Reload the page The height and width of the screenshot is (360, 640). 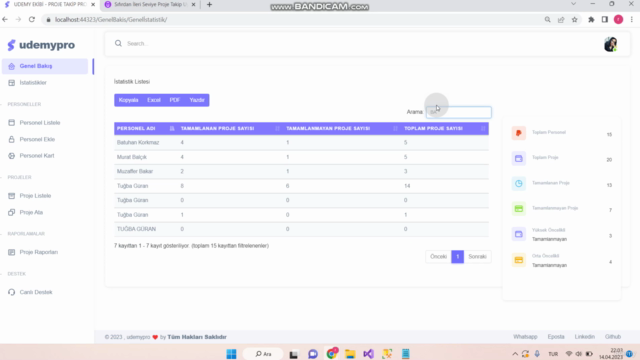coord(32,19)
